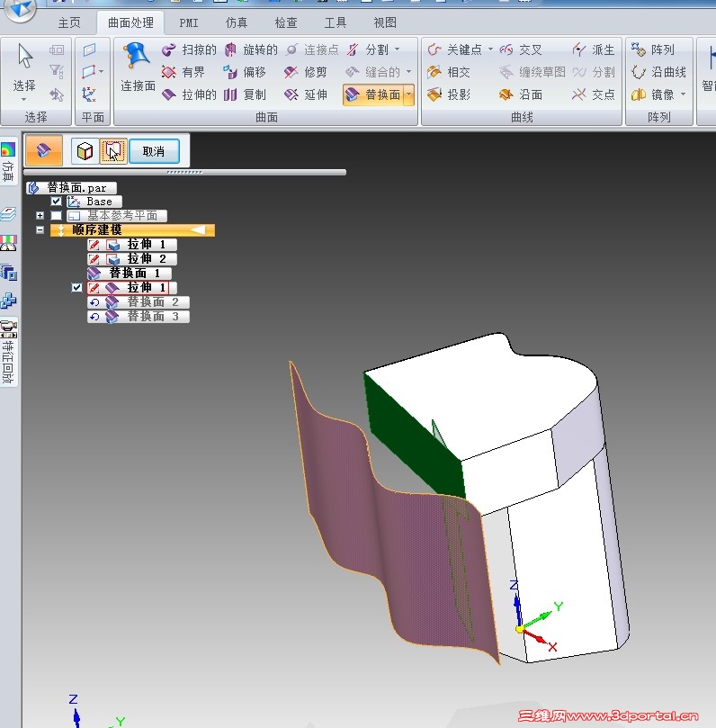Toggle the 拉伸 1 surface visibility checkbox
This screenshot has width=716, height=728.
tap(77, 287)
